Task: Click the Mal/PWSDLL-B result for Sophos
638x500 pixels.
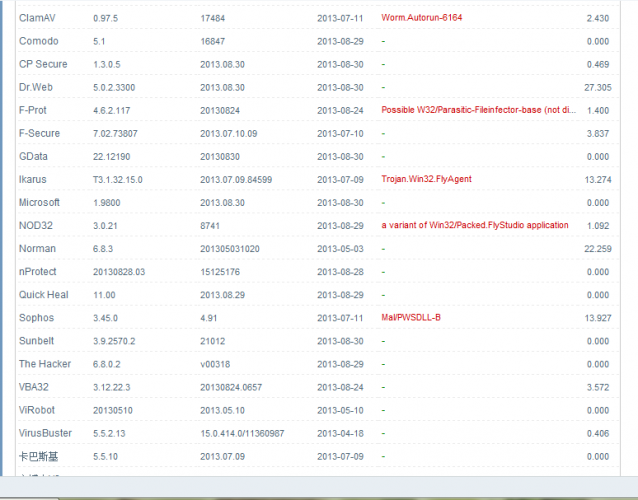Action: tap(412, 318)
